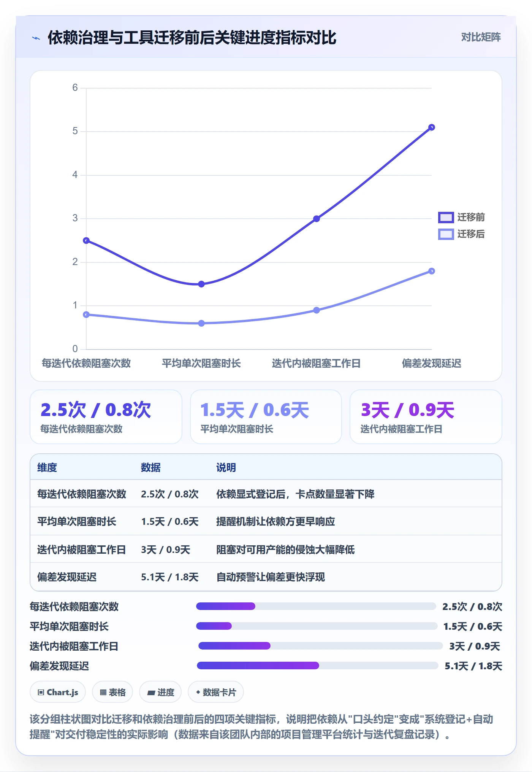The image size is (532, 772).
Task: Click the 迁移前 point at 迭代内被阻塞工作日
Action: pos(317,219)
